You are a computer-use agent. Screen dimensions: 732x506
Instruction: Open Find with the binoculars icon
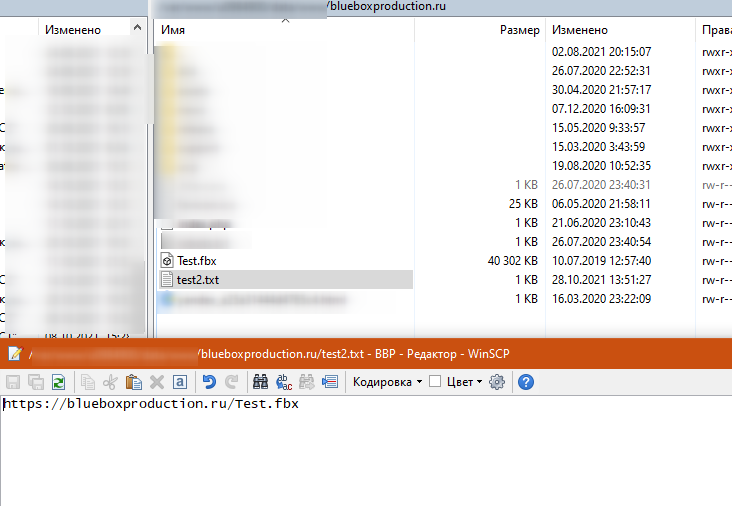260,381
